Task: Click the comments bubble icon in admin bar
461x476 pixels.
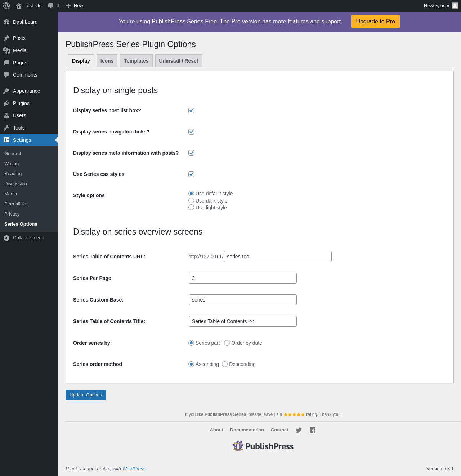Action: point(51,6)
